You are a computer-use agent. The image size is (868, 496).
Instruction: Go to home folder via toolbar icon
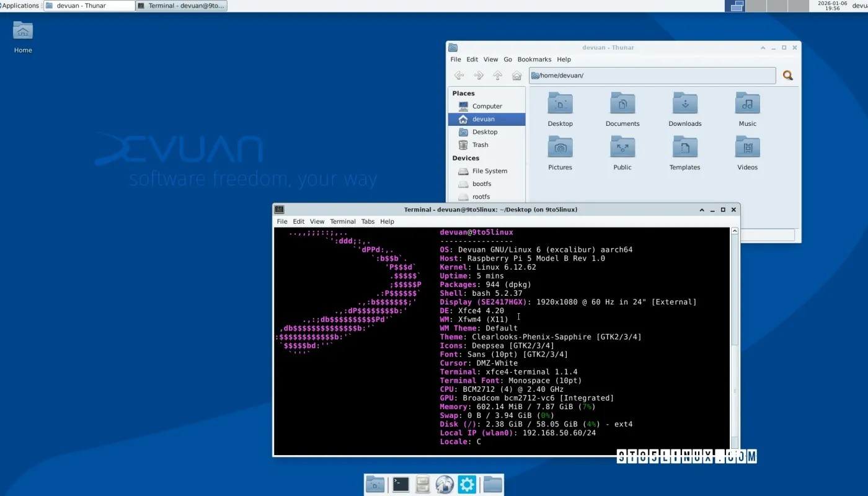[x=516, y=76]
